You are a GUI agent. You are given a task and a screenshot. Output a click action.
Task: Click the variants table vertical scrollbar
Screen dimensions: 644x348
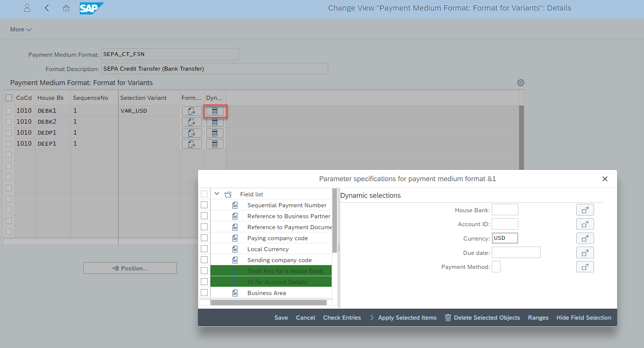pyautogui.click(x=521, y=138)
